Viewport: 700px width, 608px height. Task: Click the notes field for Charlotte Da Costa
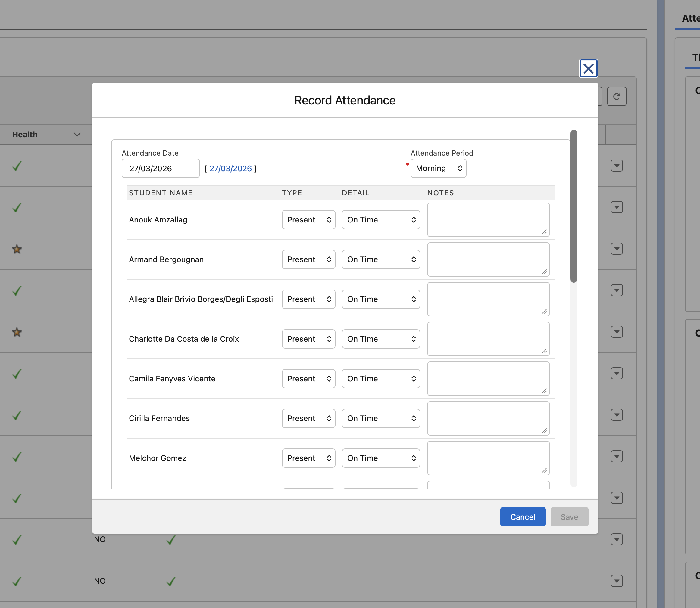click(488, 339)
